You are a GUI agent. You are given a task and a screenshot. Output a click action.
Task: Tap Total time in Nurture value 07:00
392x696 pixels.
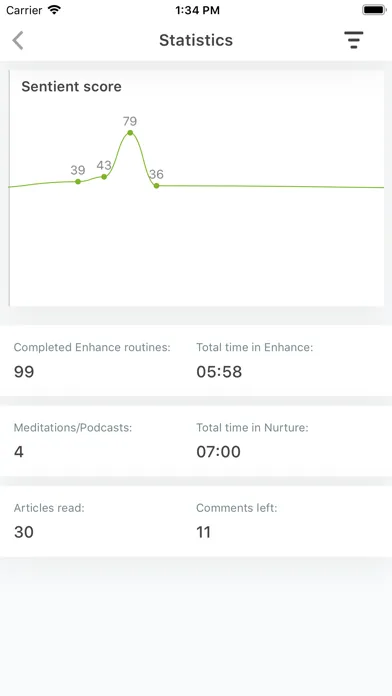click(218, 452)
